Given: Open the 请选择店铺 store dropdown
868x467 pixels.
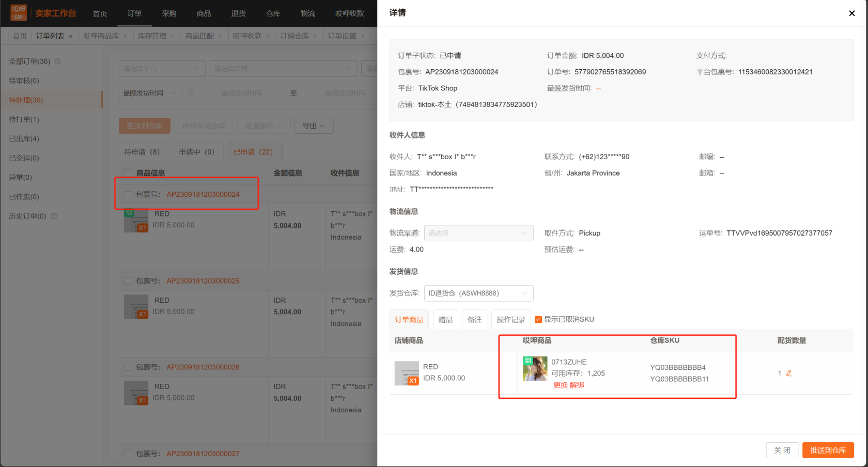Looking at the screenshot, I should 283,69.
